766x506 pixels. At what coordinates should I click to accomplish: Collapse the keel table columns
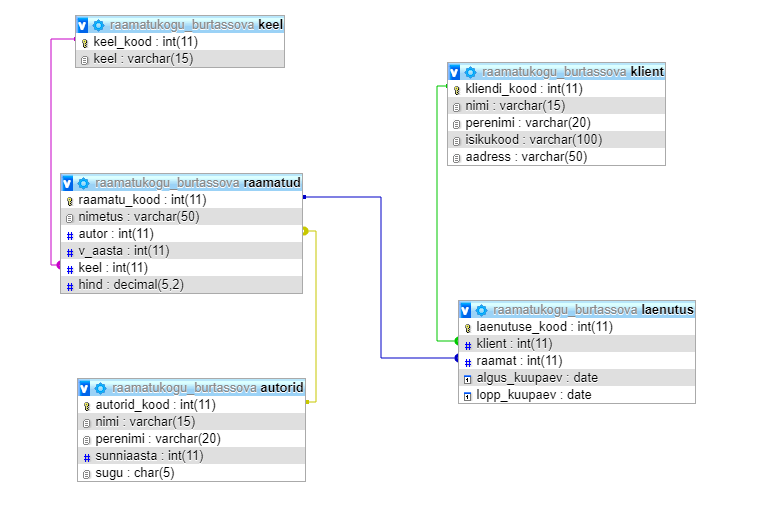[83, 24]
